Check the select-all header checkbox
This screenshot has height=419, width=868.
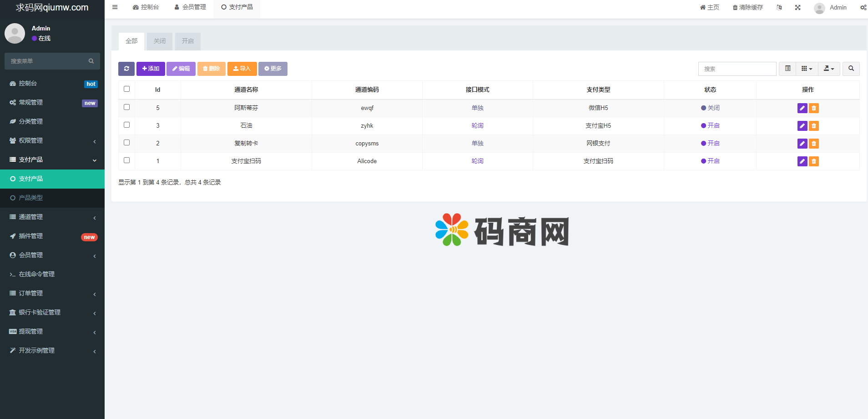pos(127,89)
